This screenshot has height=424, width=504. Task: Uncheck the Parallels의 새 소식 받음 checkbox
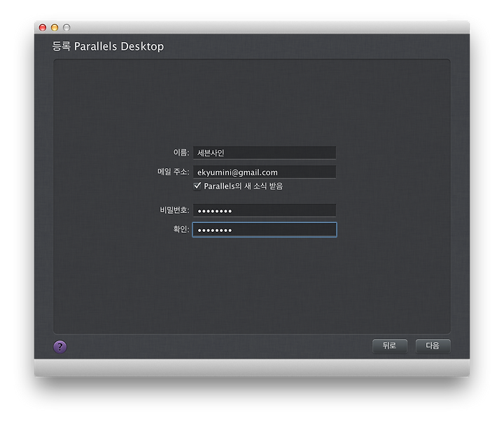(x=197, y=186)
